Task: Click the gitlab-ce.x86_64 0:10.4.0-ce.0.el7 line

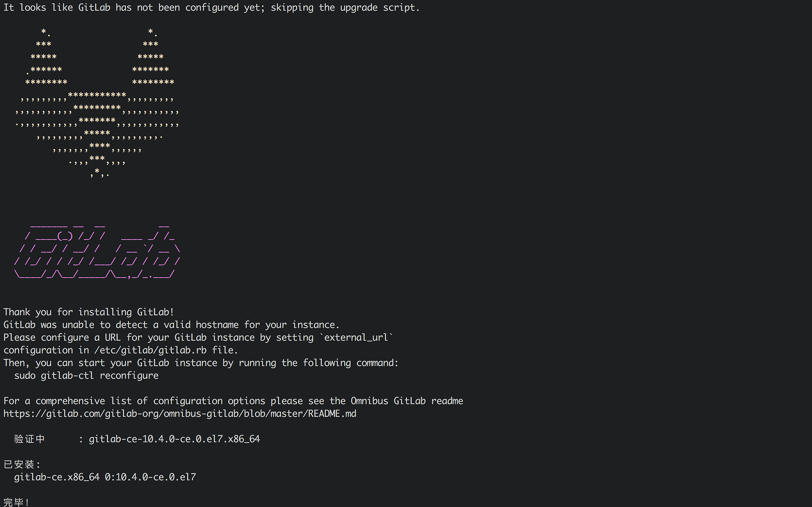Action: [x=105, y=477]
